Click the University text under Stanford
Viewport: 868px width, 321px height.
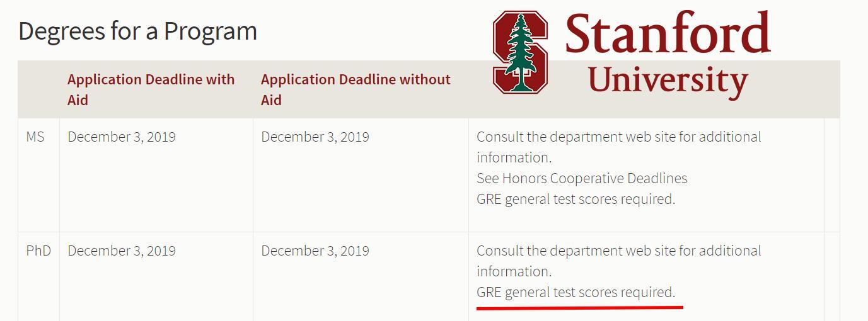click(x=668, y=81)
